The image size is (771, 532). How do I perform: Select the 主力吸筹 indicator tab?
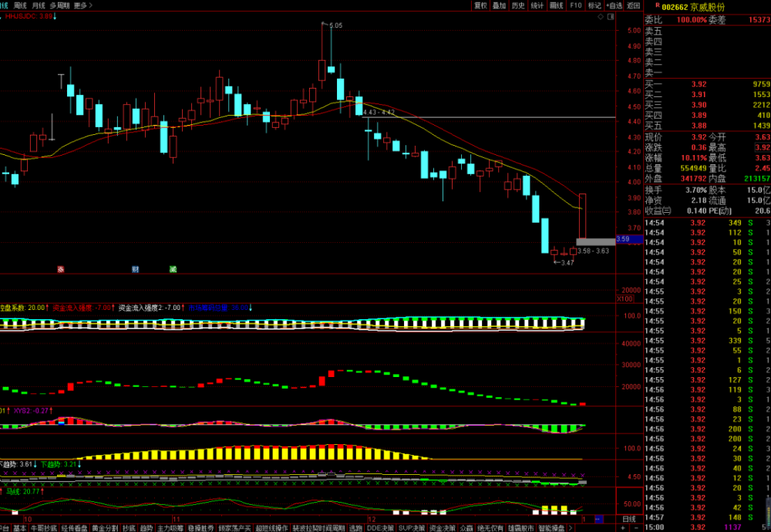(170, 528)
